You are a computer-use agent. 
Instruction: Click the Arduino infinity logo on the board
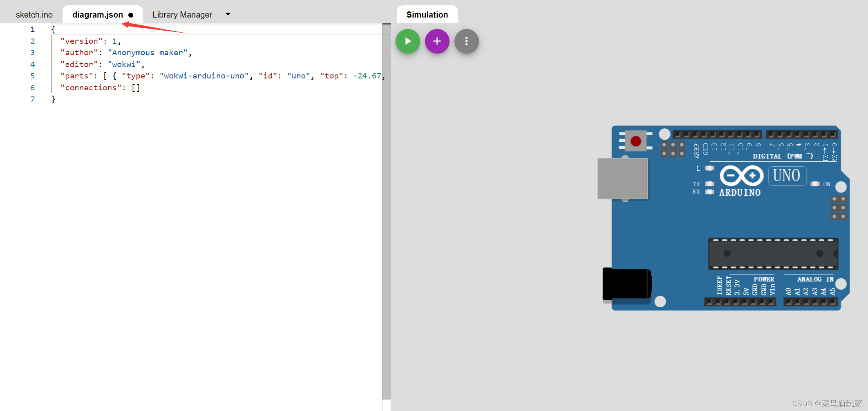tap(741, 176)
